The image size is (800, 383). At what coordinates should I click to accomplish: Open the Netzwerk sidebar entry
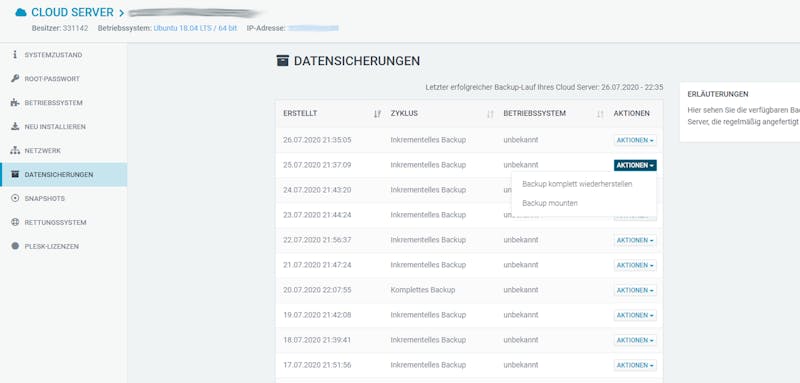click(x=63, y=151)
